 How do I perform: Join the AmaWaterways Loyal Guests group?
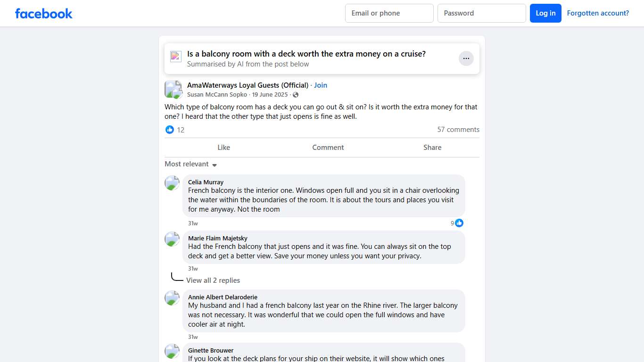point(321,85)
